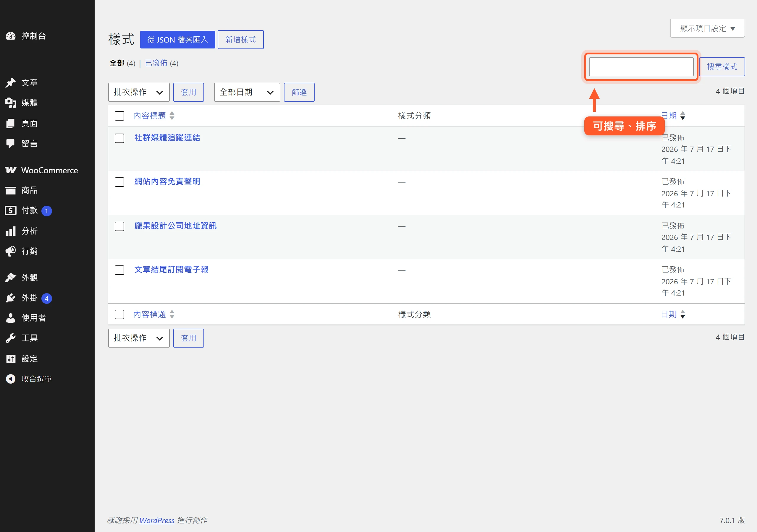757x532 pixels.
Task: Open the WooCommerce menu item
Action: pos(47,170)
